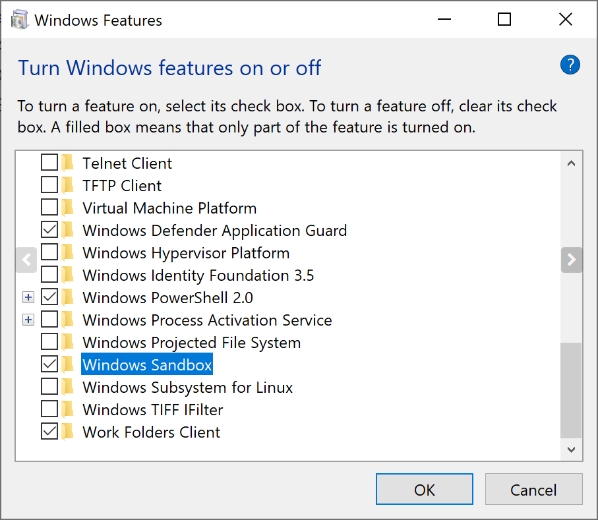Image resolution: width=598 pixels, height=520 pixels.
Task: Open help with the blue question mark
Action: tap(570, 65)
